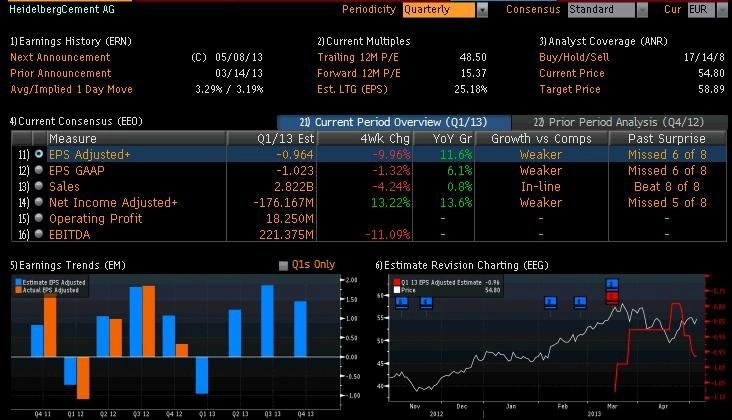Select the EPS GAAP radio button
The image size is (732, 420).
[x=39, y=170]
